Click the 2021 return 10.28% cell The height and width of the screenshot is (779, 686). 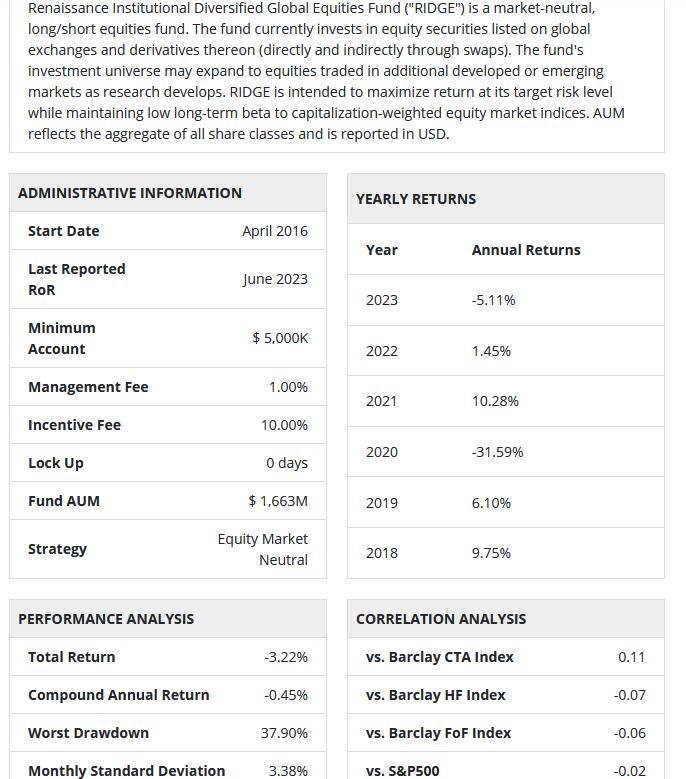(495, 401)
